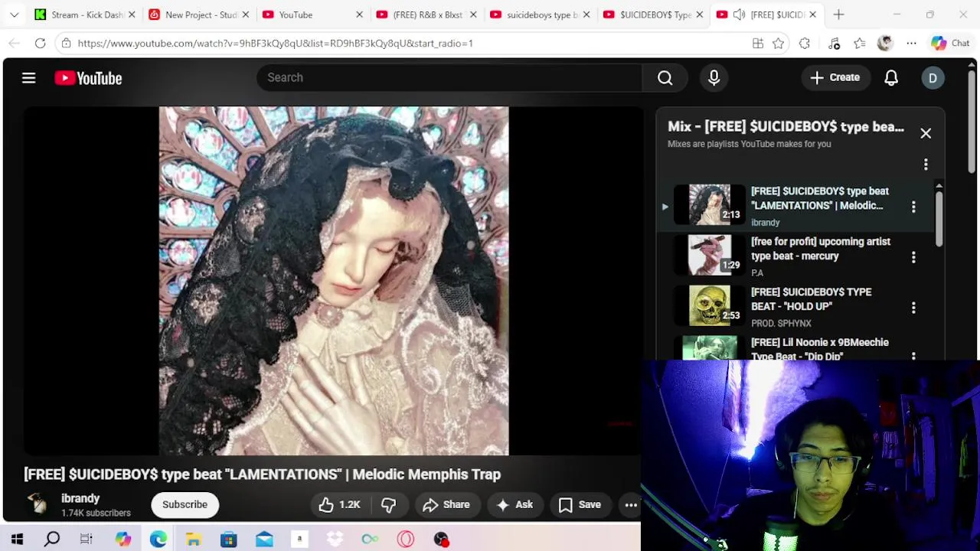This screenshot has height=551, width=980.
Task: Open the YouTube hamburger guide menu
Action: [29, 77]
